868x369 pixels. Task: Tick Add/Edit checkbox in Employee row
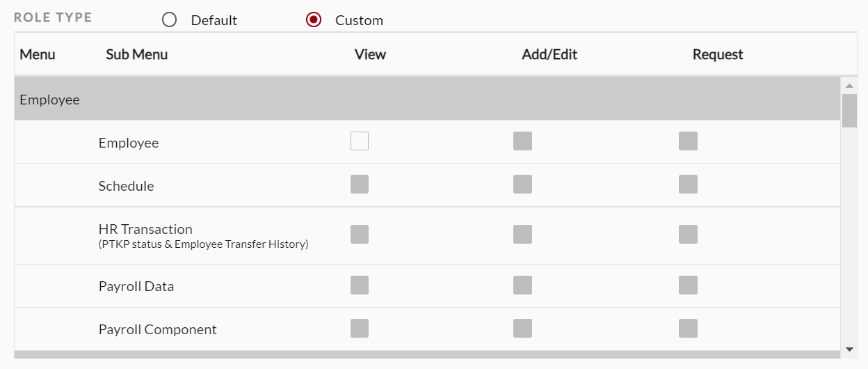522,141
